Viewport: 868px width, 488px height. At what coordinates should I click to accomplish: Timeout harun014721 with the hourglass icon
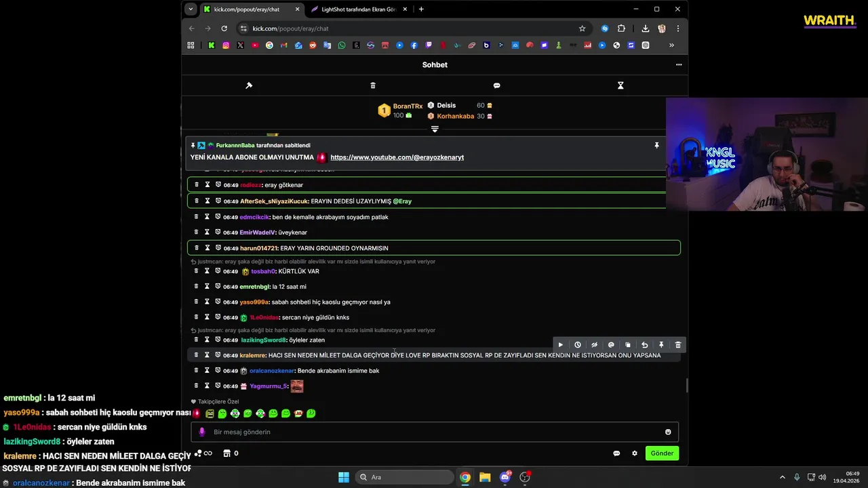pyautogui.click(x=207, y=247)
